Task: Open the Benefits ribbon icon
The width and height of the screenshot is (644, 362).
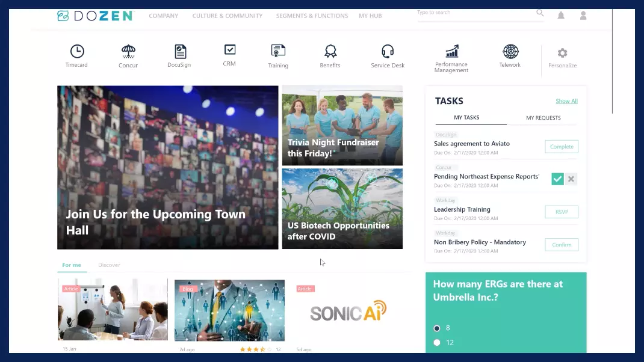Action: (330, 52)
